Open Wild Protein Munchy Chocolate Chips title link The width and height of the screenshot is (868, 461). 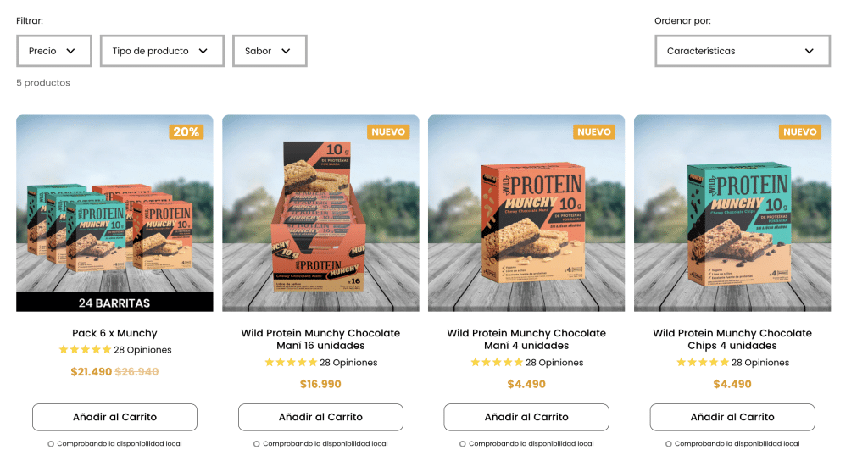point(732,339)
